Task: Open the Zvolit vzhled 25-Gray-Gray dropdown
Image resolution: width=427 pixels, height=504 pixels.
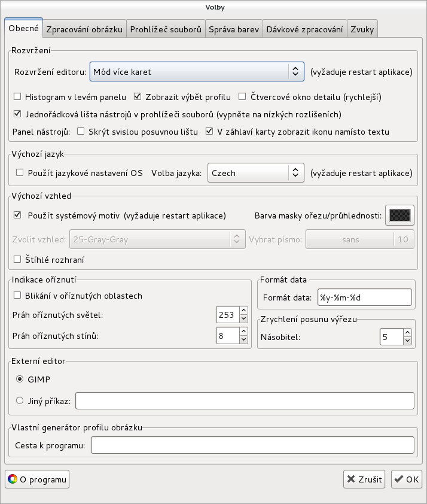Action: pos(157,239)
